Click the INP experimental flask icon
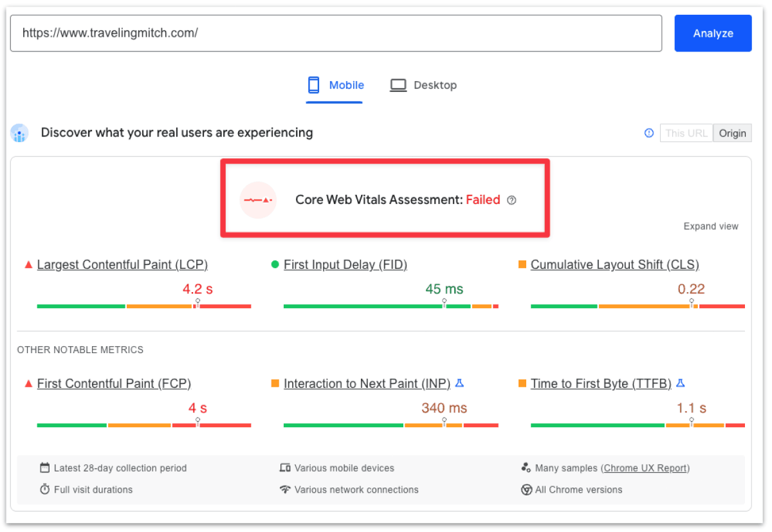 (459, 383)
